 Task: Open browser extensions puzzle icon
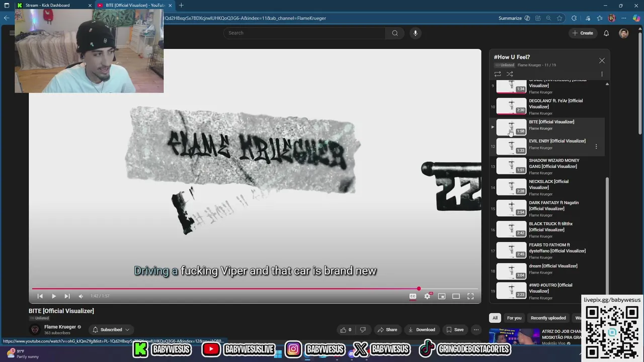click(574, 18)
